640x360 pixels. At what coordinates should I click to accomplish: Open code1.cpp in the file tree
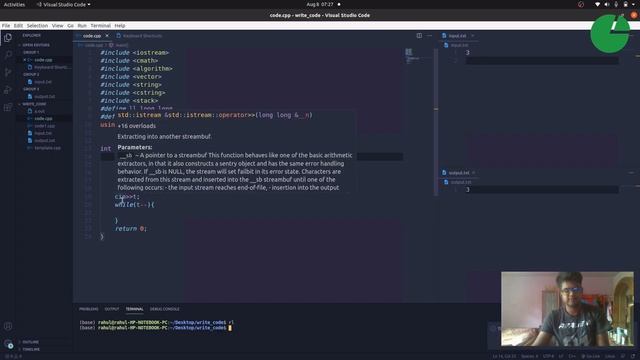tap(44, 126)
